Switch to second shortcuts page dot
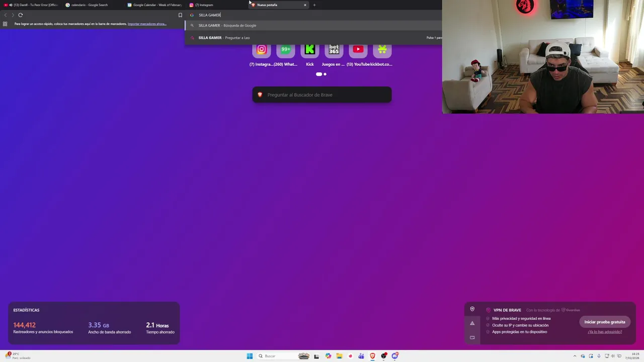 click(x=325, y=74)
